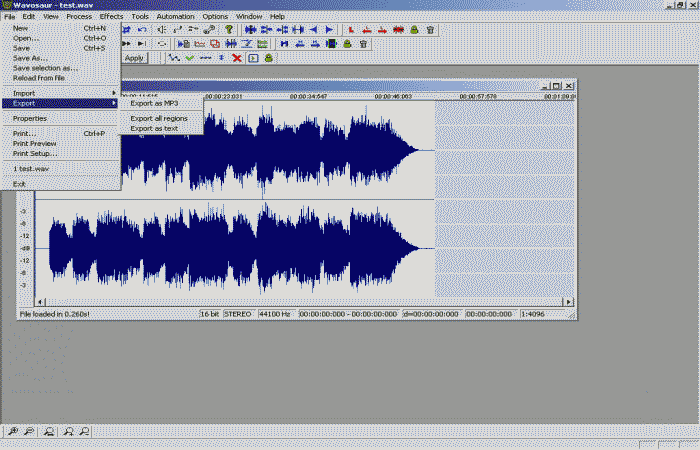The image size is (700, 450).
Task: Click the yellow lightbulb help icon
Action: tap(228, 30)
